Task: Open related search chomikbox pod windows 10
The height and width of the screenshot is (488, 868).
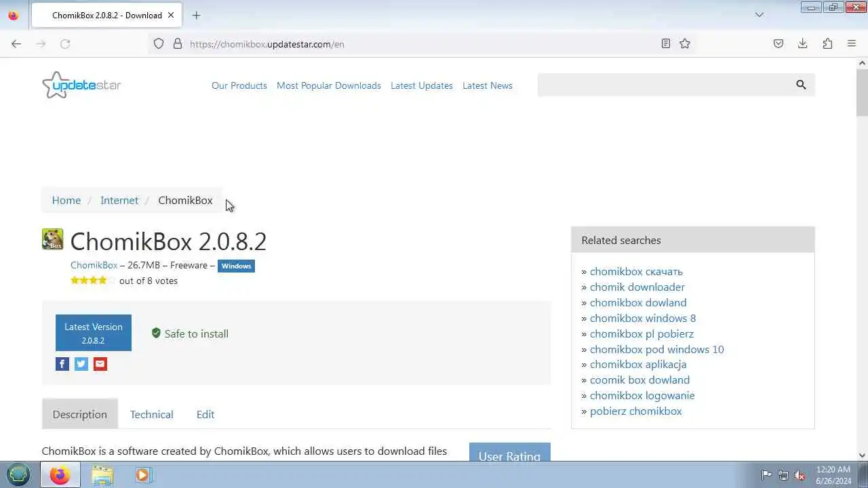Action: (x=657, y=349)
